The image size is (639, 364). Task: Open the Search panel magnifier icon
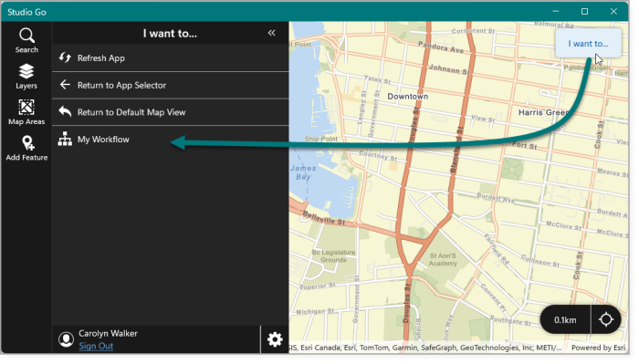[x=26, y=36]
